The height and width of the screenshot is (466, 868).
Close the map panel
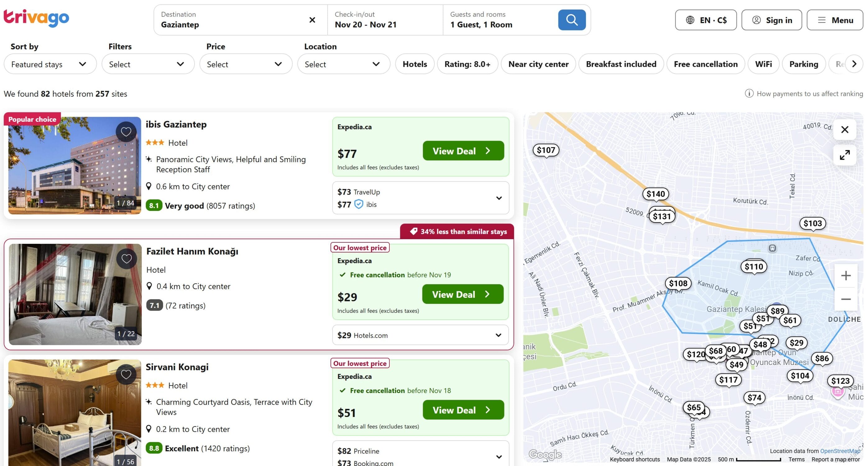coord(844,129)
